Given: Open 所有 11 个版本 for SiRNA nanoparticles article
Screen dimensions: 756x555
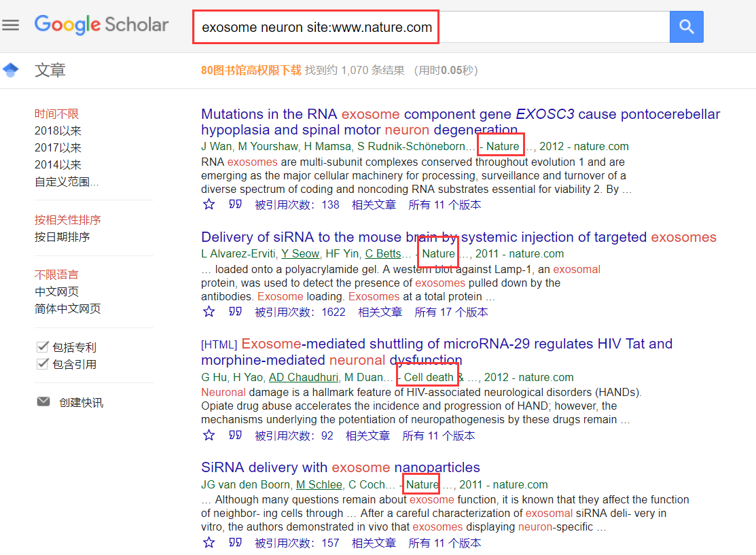Looking at the screenshot, I should pos(444,543).
